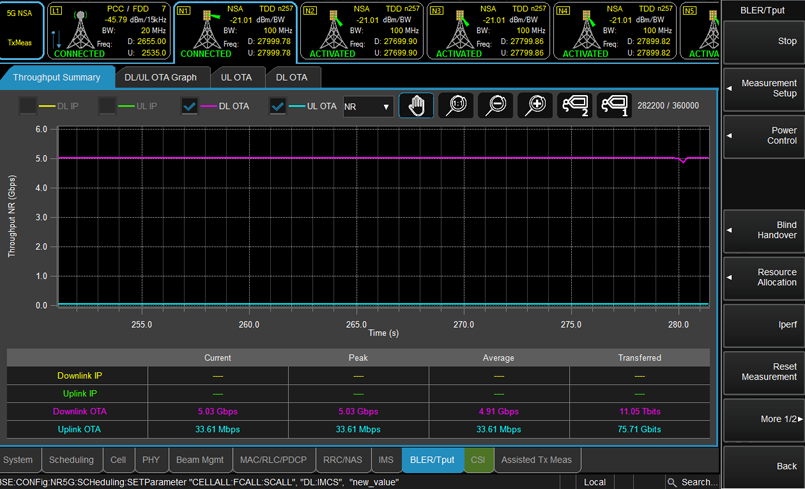This screenshot has height=489, width=805.
Task: Click the marker 1 icon
Action: point(614,106)
